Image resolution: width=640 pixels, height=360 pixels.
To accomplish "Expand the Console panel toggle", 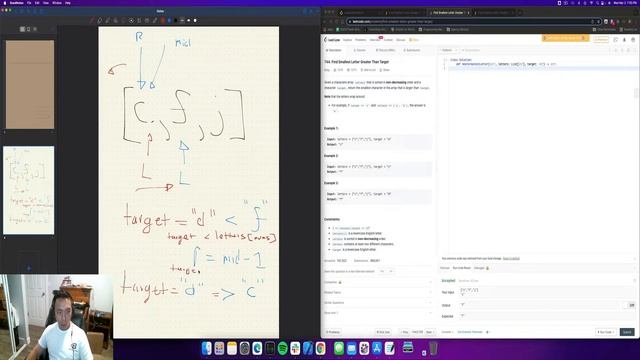I will 447,332.
